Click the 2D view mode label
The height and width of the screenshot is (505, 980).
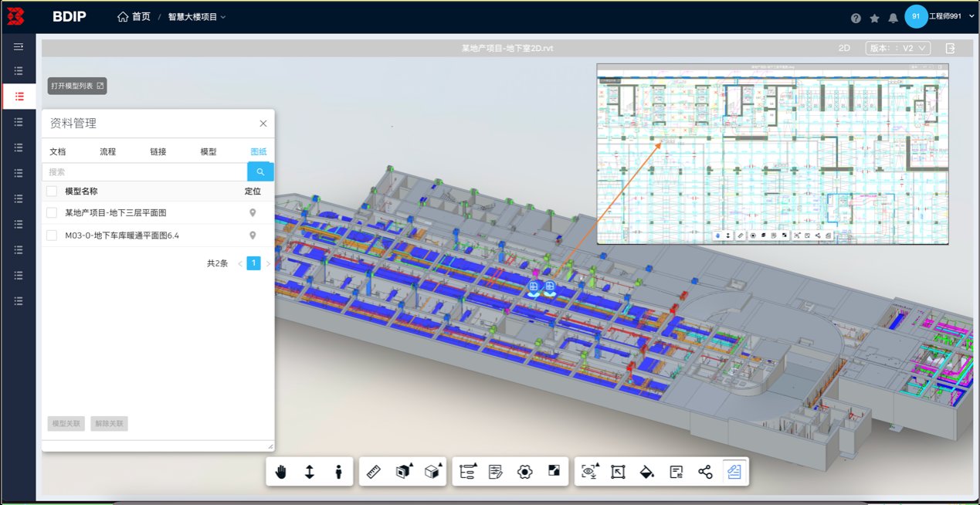[x=844, y=48]
